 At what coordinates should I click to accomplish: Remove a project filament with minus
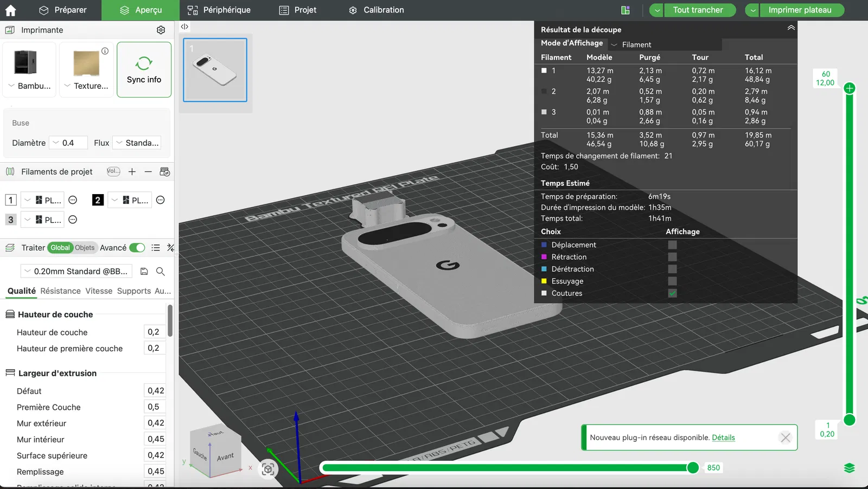(x=148, y=172)
